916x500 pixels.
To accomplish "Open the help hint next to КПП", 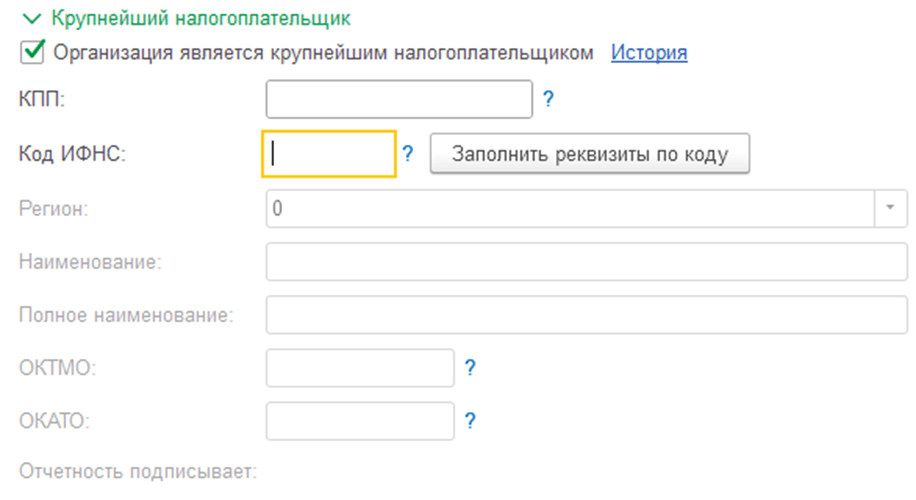I will coord(548,99).
